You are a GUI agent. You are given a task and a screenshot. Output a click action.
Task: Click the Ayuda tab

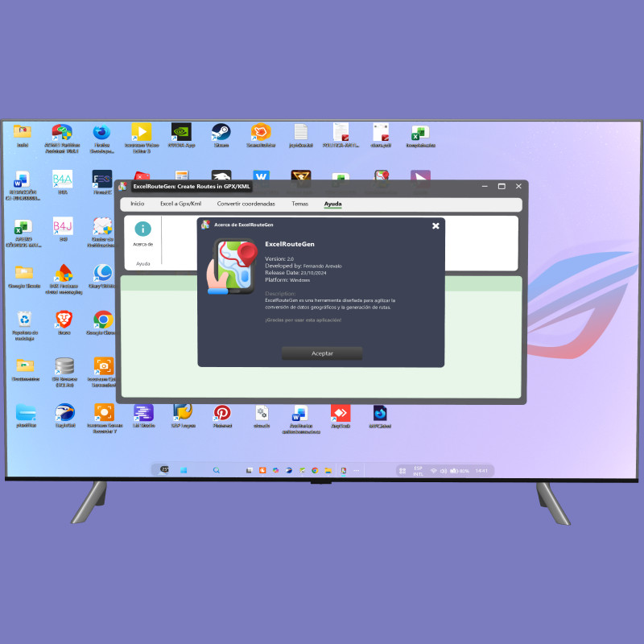coord(332,204)
